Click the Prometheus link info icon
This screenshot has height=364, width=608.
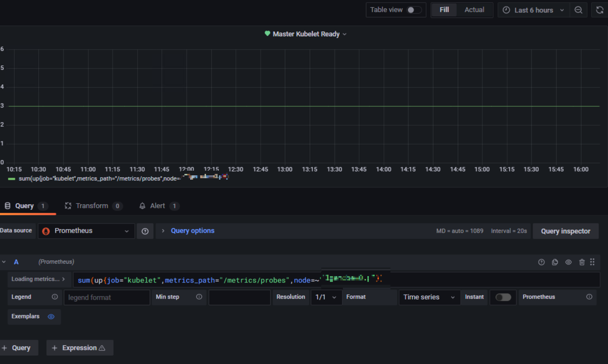589,297
